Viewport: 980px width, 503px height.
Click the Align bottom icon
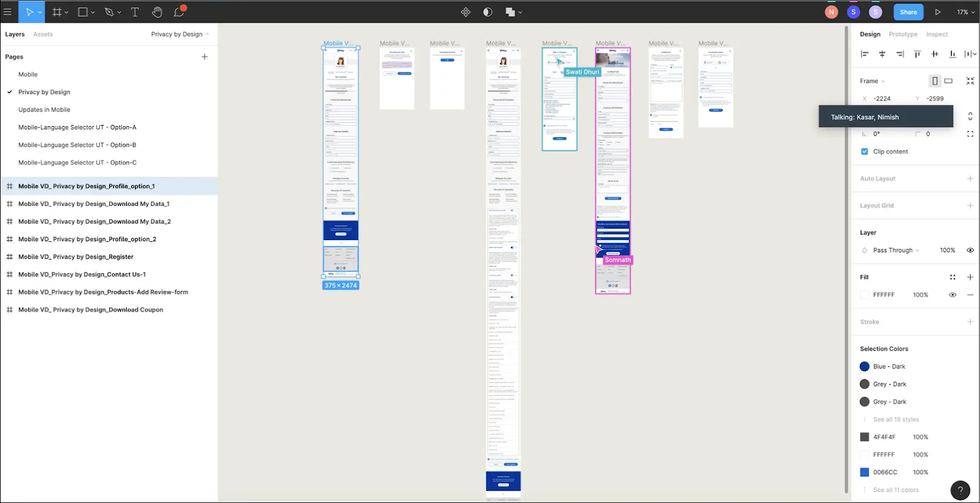952,54
